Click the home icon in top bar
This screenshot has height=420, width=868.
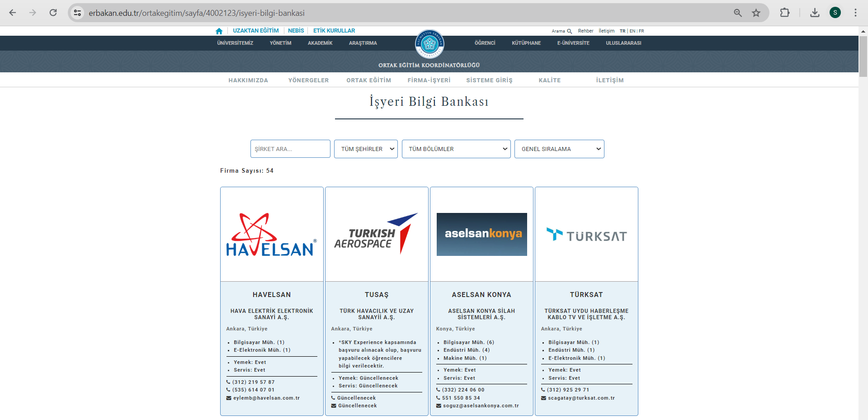pos(219,31)
